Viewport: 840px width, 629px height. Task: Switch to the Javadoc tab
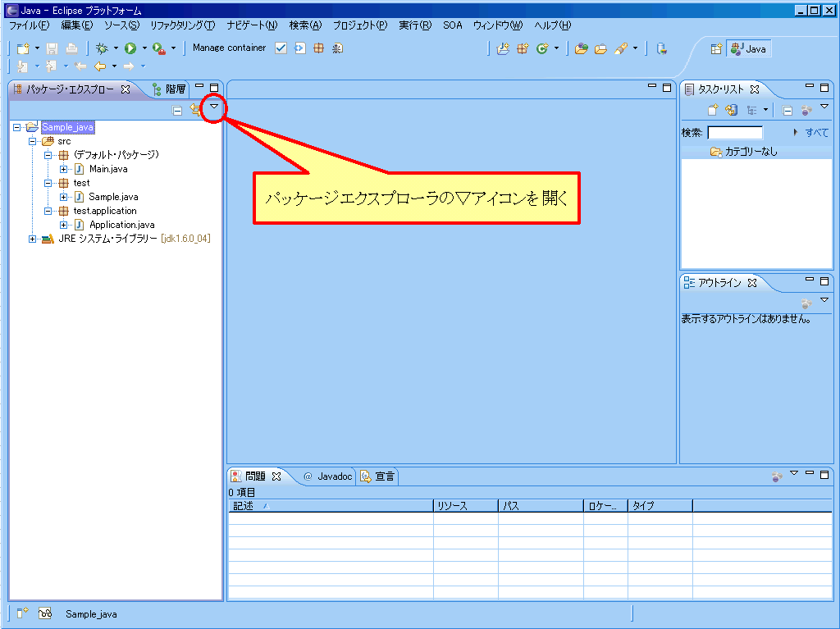click(327, 476)
